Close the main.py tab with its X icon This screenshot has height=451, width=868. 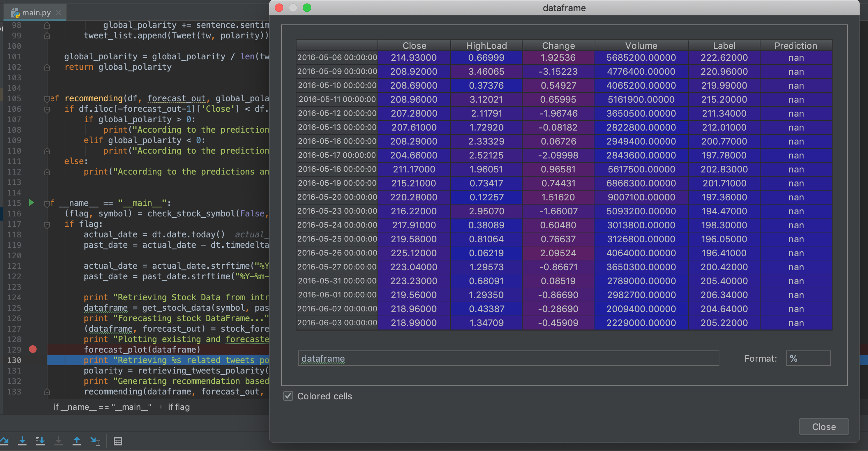pyautogui.click(x=59, y=13)
